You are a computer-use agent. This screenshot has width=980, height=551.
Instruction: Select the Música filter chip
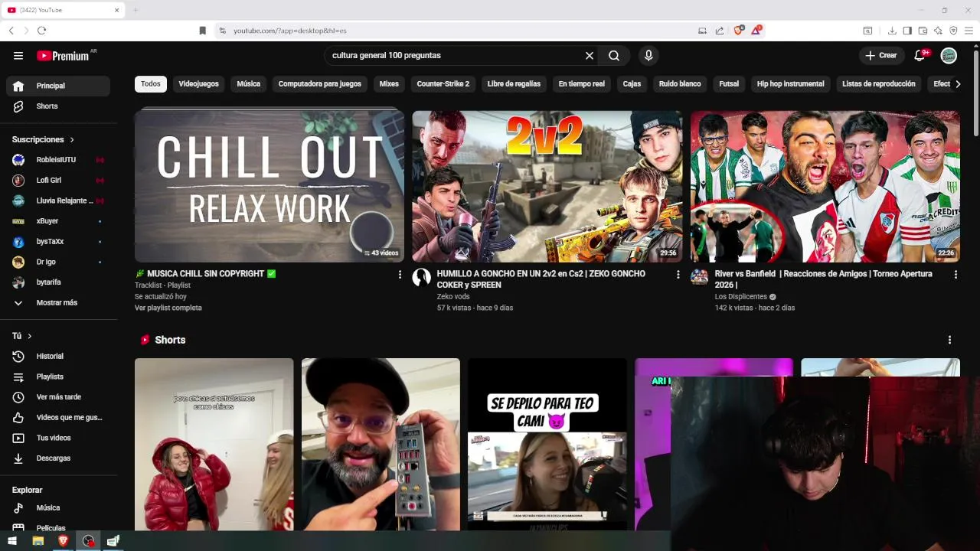point(249,84)
